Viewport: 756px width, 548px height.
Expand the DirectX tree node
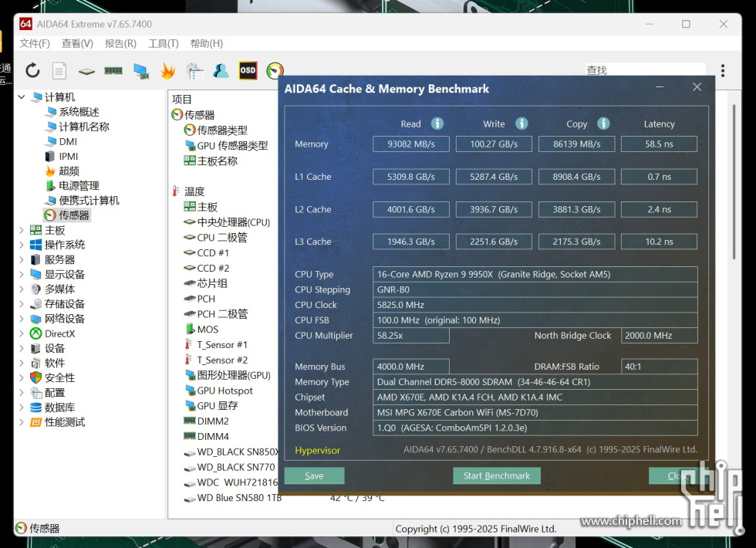point(22,333)
